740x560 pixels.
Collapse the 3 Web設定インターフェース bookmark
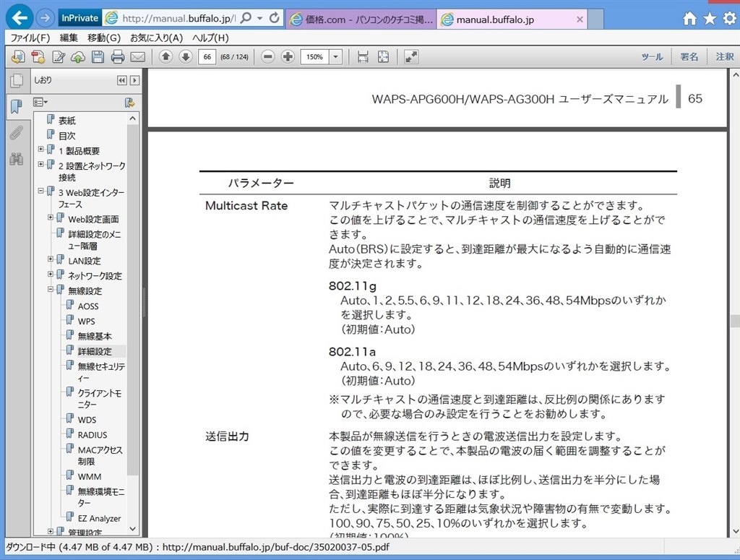pos(40,191)
